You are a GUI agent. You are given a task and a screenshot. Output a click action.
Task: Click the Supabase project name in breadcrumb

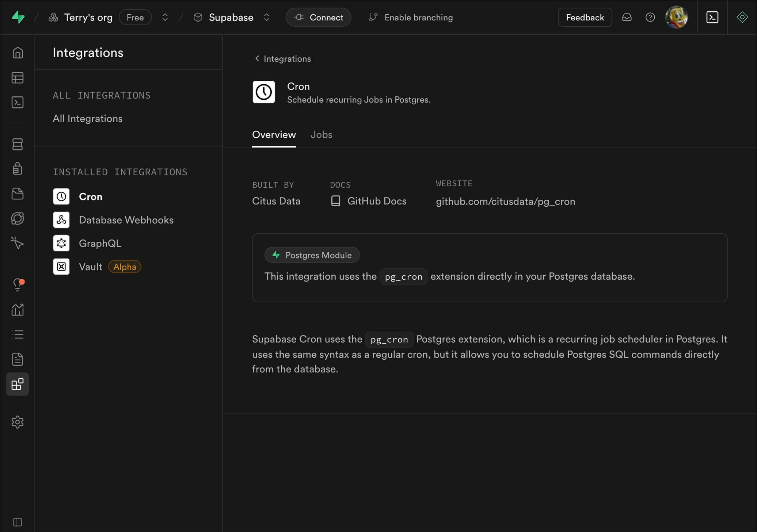coord(231,17)
